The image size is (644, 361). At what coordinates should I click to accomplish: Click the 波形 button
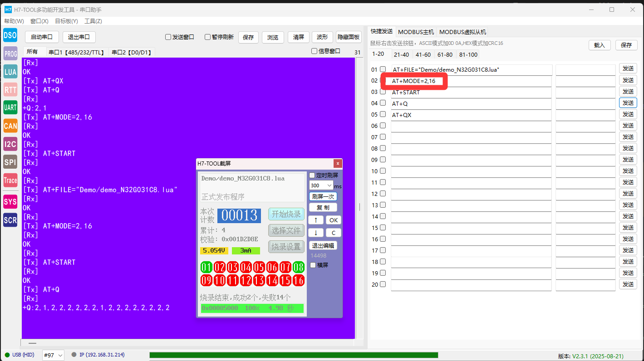(x=322, y=37)
